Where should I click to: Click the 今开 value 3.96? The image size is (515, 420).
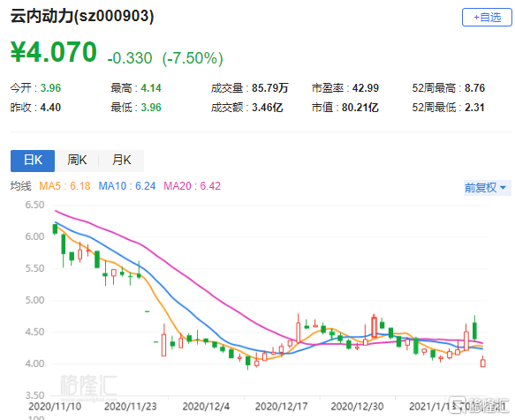point(50,88)
